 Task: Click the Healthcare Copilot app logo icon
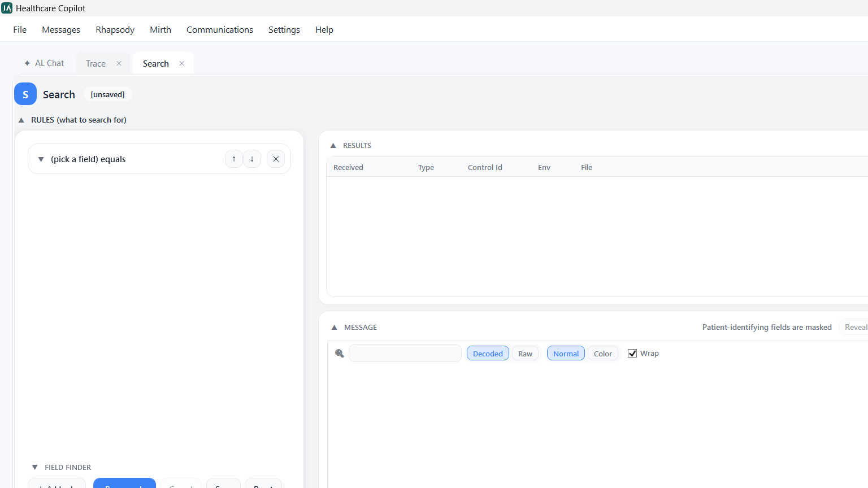[x=7, y=8]
